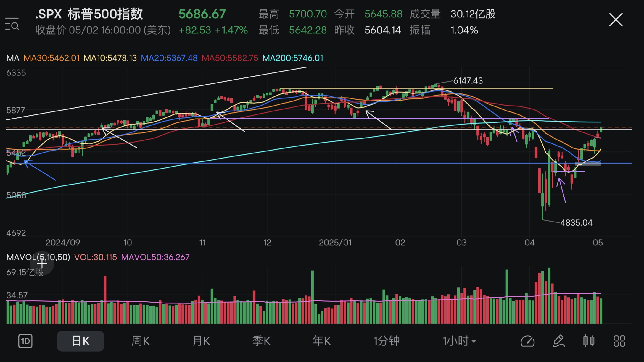The height and width of the screenshot is (362, 644).
Task: Close the chart with the X icon
Action: [616, 20]
